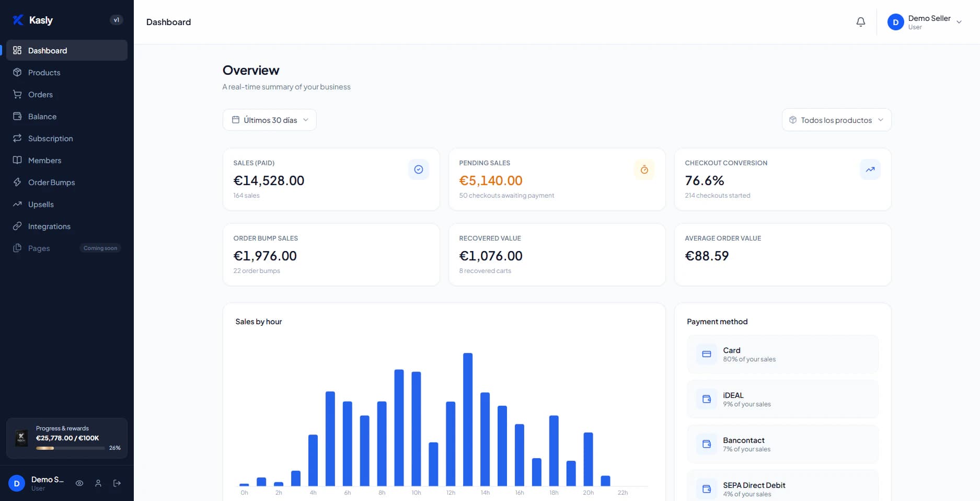
Task: Click the Kasly logo icon
Action: coord(18,20)
